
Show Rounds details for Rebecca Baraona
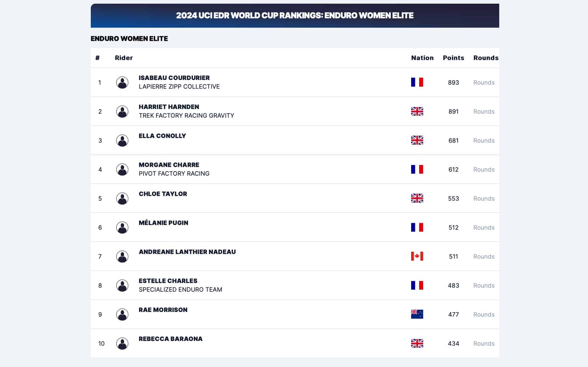click(x=484, y=343)
